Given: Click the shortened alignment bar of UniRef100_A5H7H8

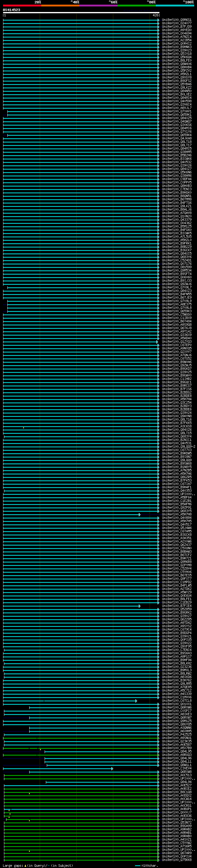Looking at the screenshot, I should (72, 515).
